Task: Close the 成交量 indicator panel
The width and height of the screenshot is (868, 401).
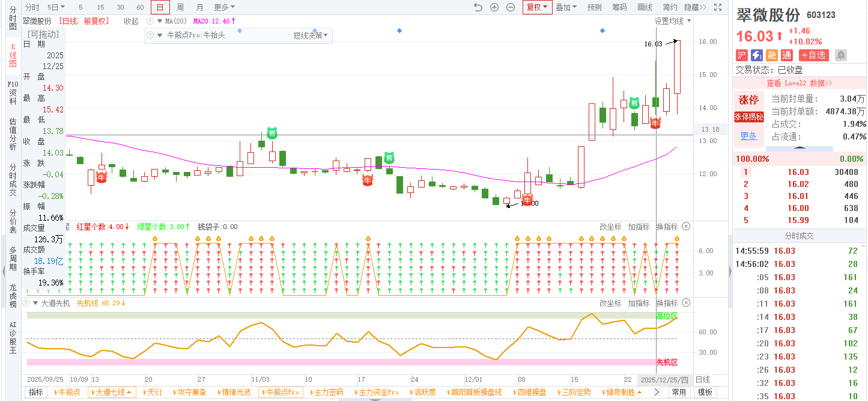Action: [x=687, y=227]
